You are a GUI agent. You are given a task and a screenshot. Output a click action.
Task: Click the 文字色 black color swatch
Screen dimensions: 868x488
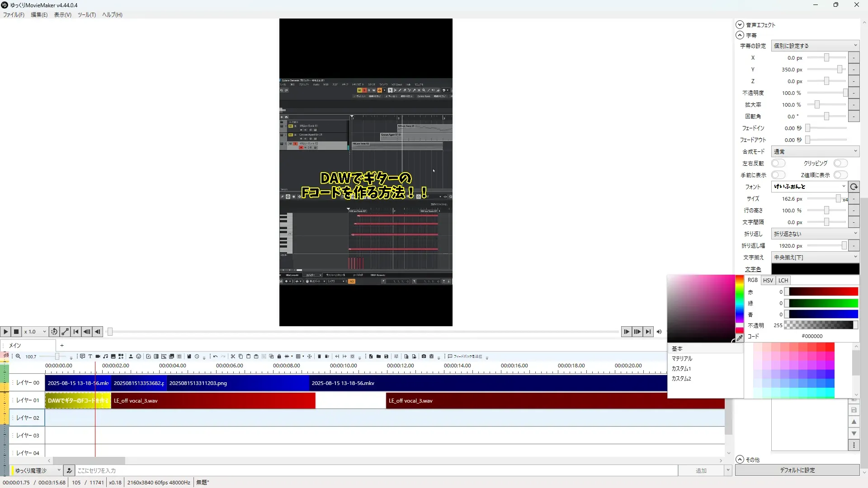coord(815,269)
